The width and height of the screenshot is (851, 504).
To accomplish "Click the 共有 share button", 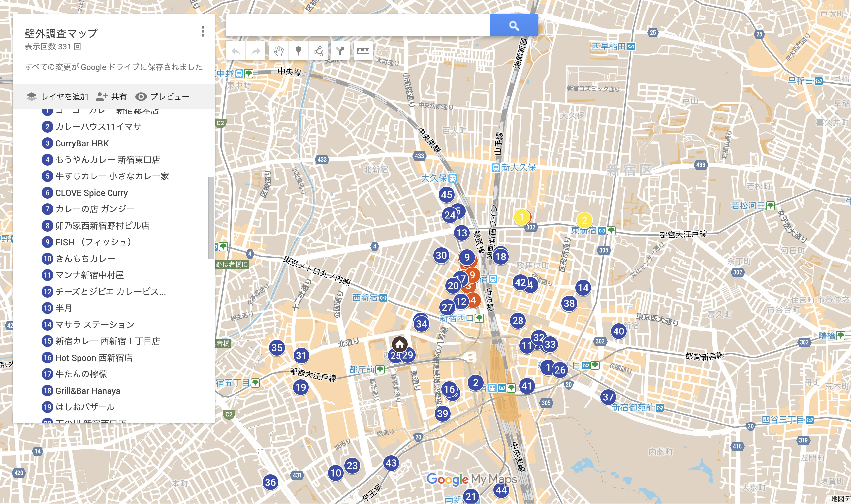I will tap(111, 97).
